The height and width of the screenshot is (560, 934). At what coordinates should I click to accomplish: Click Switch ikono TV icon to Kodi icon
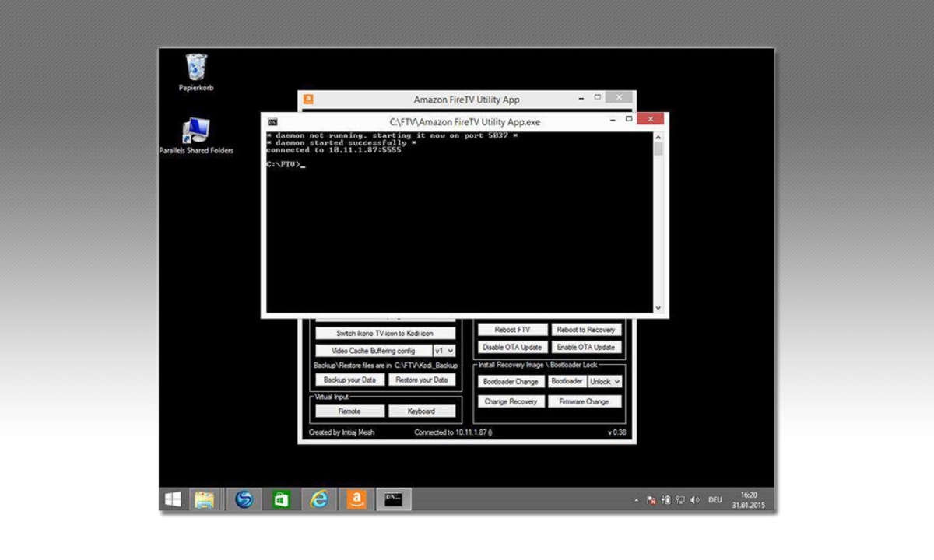(385, 333)
